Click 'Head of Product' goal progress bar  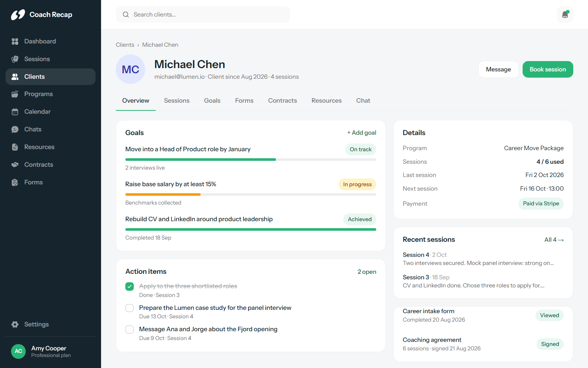click(251, 160)
